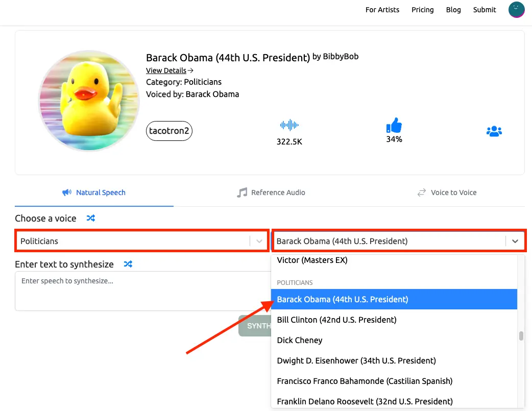Click the music note Reference Audio icon
Viewport: 532px width, 411px height.
242,192
